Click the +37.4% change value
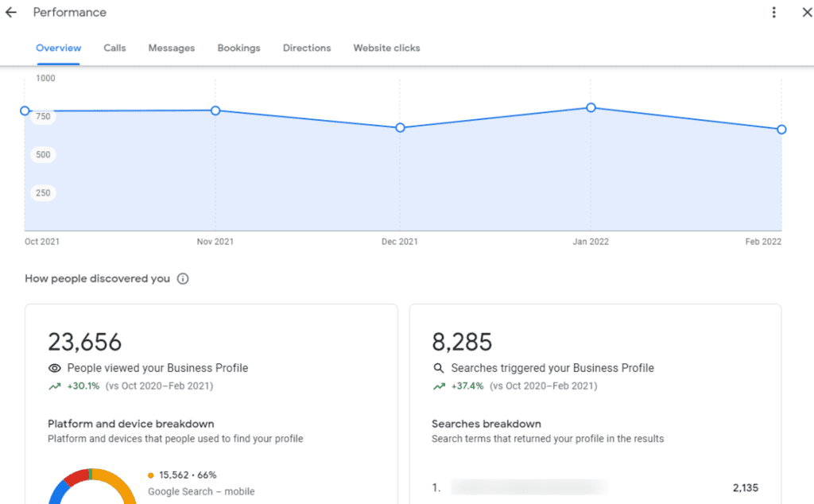Screen dimensions: 814x504 467,386
